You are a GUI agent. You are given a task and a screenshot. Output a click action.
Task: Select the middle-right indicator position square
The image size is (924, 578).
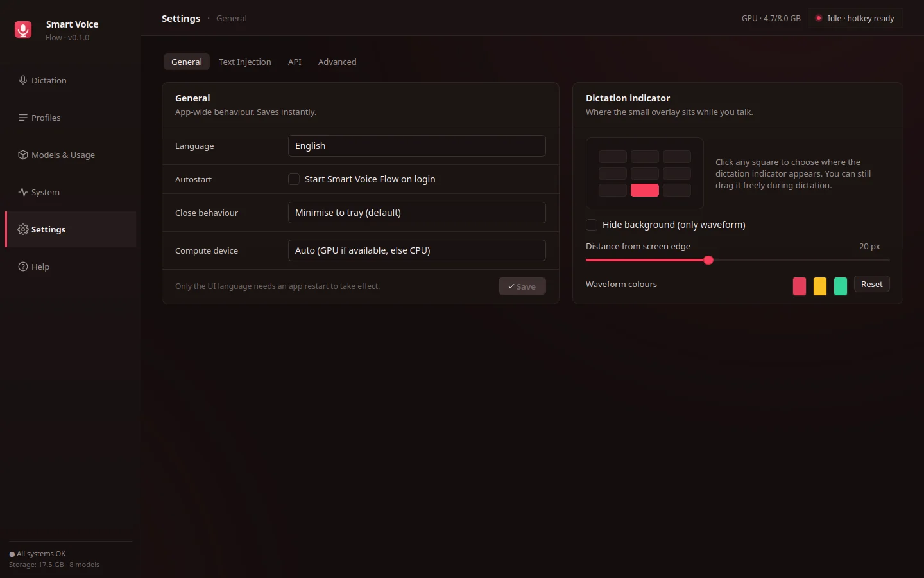(677, 173)
